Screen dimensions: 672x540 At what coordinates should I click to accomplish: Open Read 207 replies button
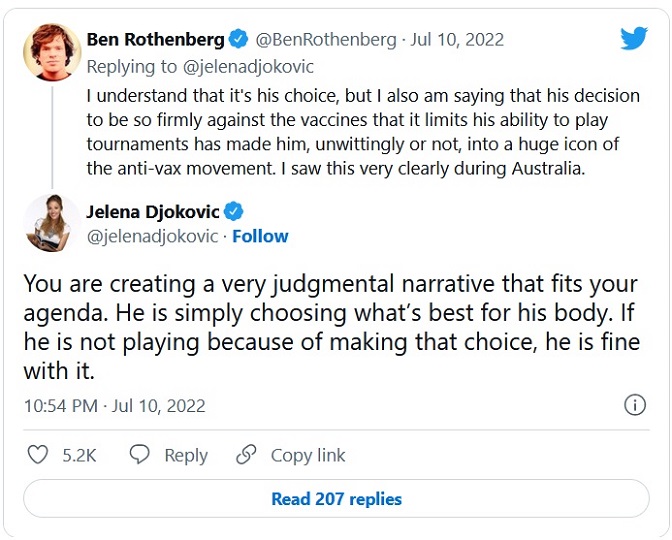[x=336, y=499]
